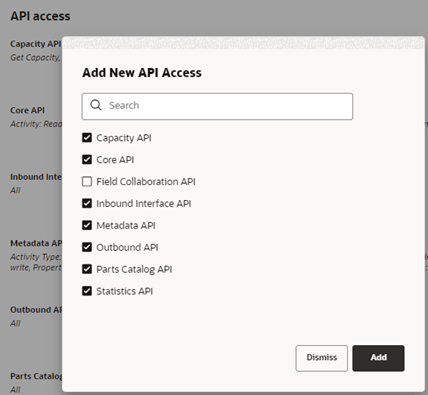Screen dimensions: 428x395
Task: Click the Field Collaboration API label
Action: pos(146,182)
